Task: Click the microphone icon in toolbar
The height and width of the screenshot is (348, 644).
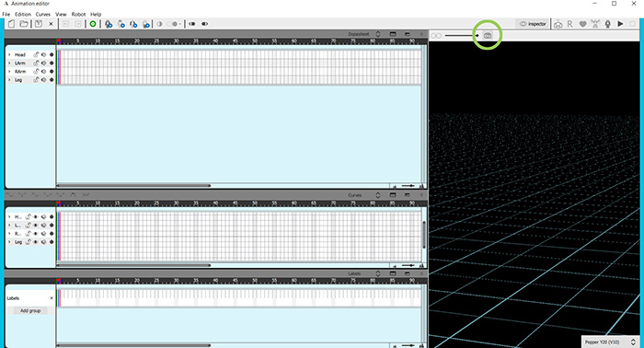Action: 608,24
